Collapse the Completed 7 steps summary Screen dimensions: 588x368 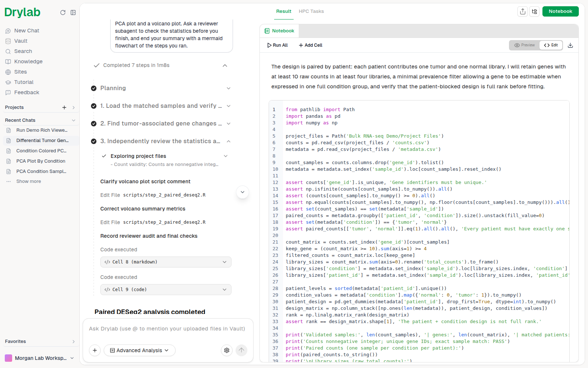(225, 66)
